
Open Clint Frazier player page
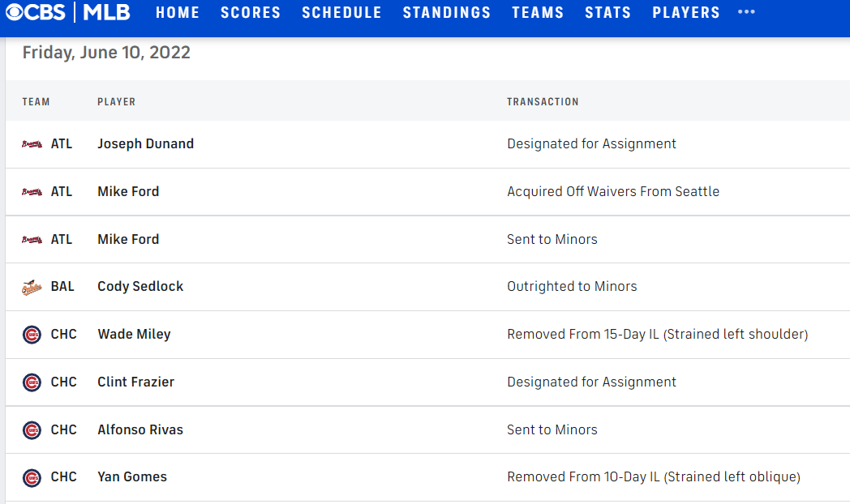point(136,382)
